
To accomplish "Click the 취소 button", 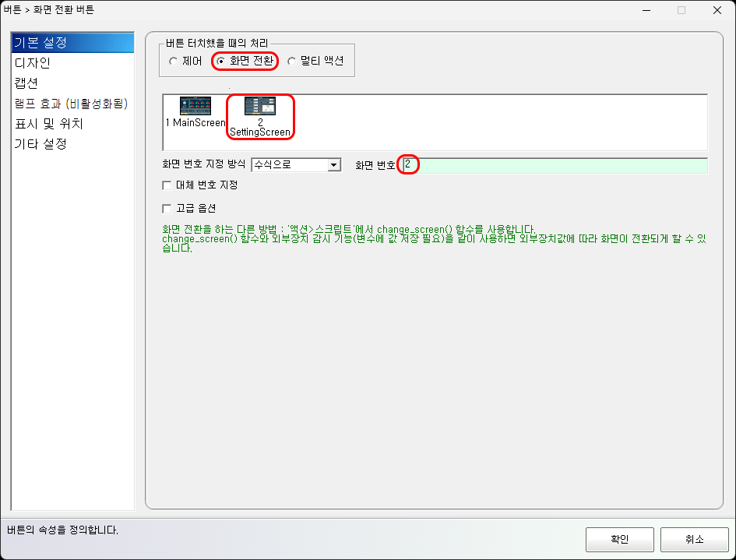I will tap(694, 539).
